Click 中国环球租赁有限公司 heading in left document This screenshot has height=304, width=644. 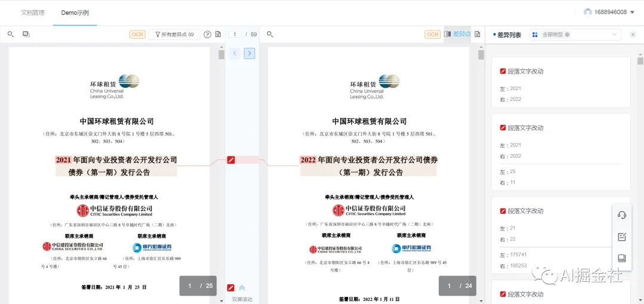tap(117, 121)
